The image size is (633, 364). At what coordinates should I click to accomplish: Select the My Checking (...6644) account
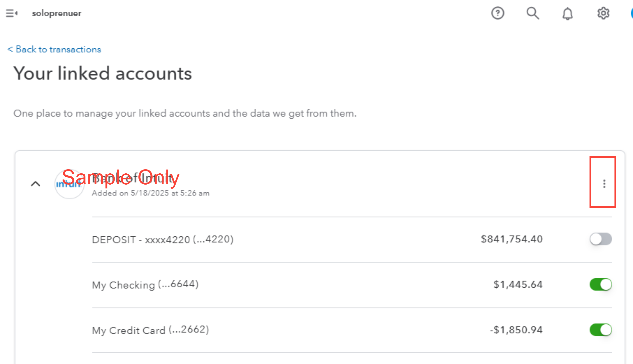145,284
